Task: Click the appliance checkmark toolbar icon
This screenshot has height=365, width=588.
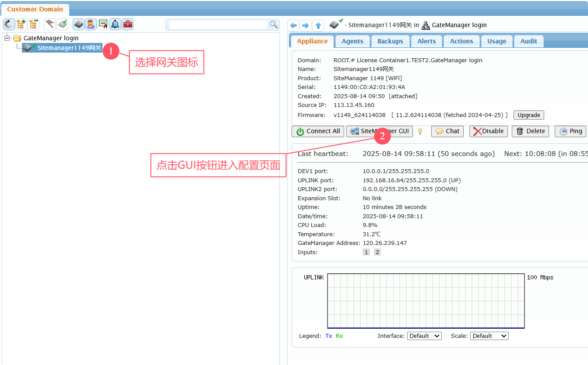Action: click(63, 24)
